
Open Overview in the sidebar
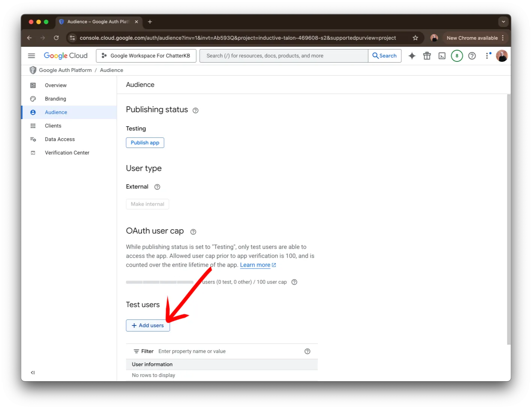click(x=69, y=85)
